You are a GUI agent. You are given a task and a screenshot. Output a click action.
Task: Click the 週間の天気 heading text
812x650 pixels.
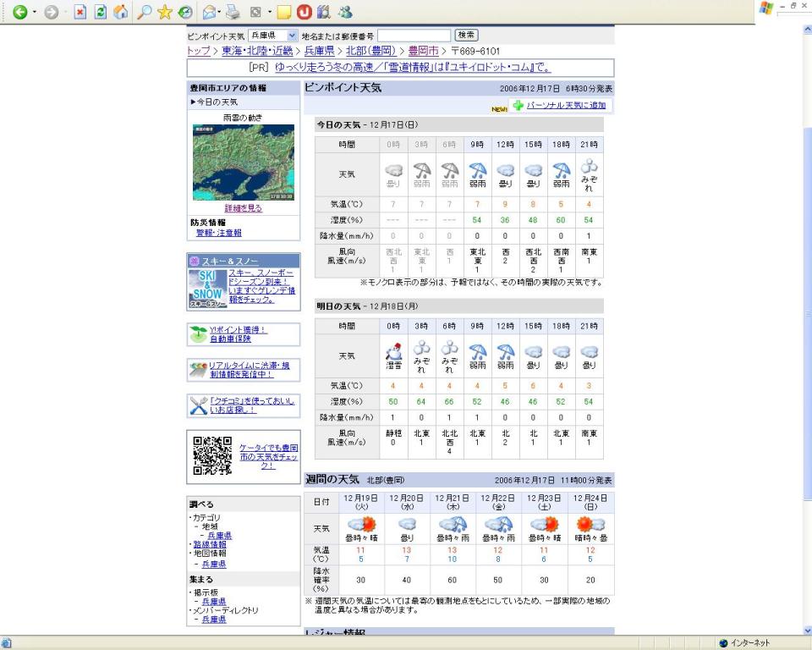point(332,480)
